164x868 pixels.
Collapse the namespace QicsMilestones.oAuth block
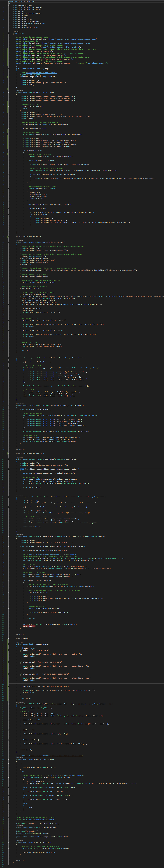[x=8, y=1]
